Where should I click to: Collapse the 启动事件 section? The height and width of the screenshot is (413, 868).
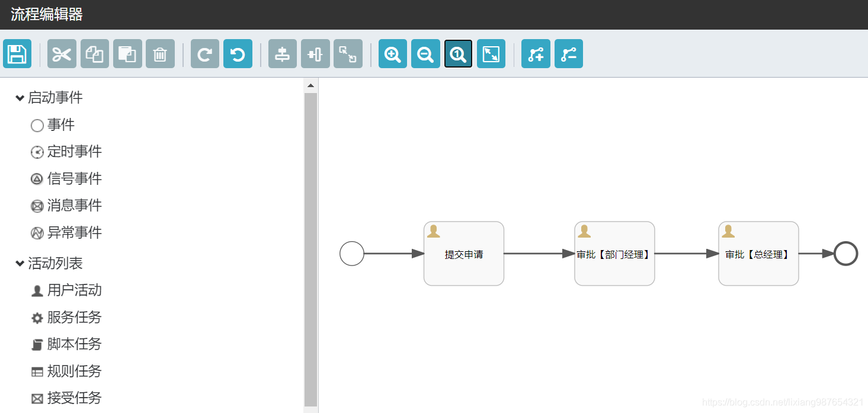point(20,98)
